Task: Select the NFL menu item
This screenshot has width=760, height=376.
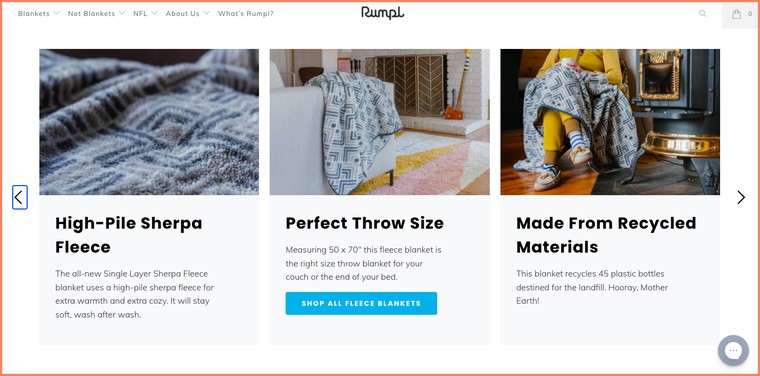Action: [x=140, y=14]
